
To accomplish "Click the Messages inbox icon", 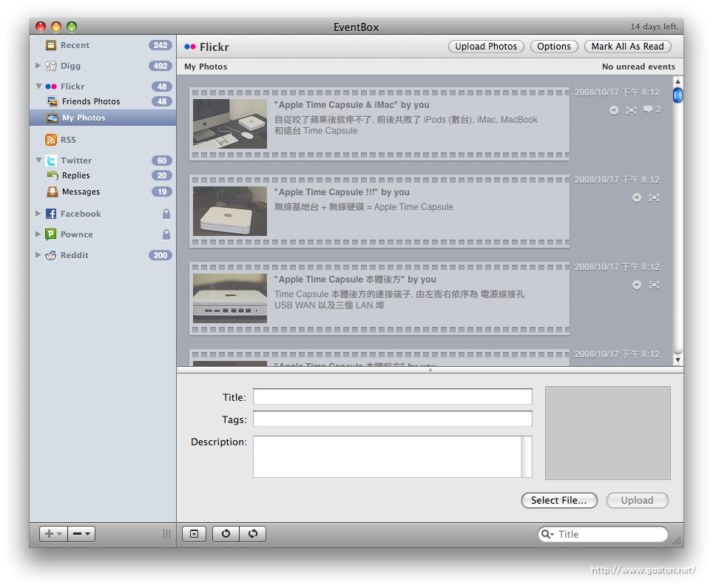I will [x=53, y=192].
